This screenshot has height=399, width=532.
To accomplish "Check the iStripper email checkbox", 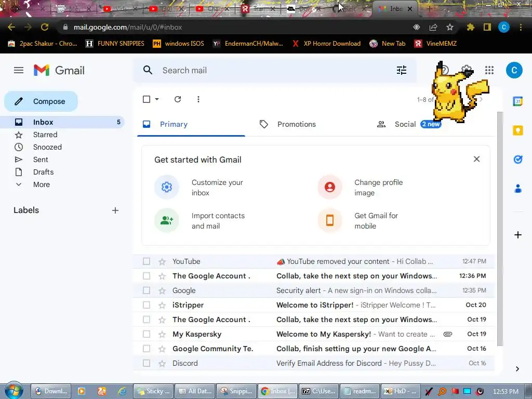I will tap(147, 305).
